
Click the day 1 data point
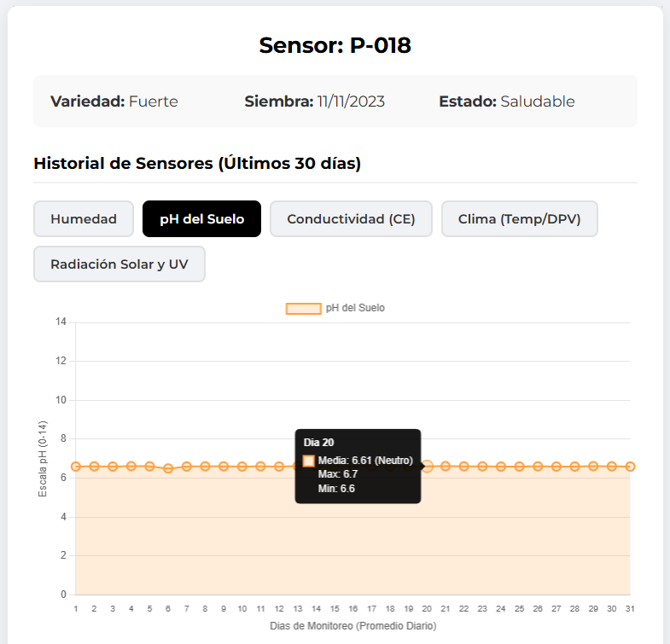pyautogui.click(x=76, y=467)
